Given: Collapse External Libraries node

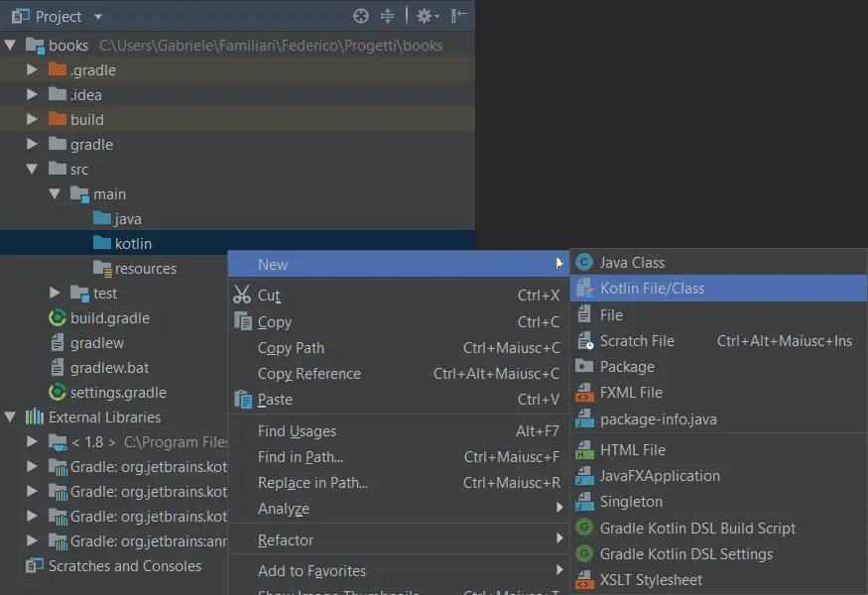Looking at the screenshot, I should (11, 416).
